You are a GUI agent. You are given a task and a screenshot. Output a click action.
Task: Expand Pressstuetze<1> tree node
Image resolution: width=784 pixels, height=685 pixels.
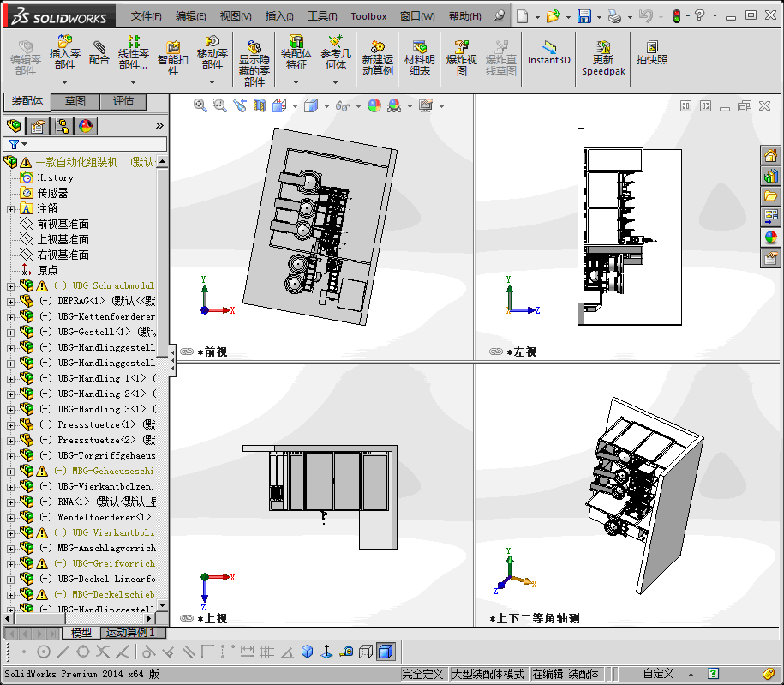[x=10, y=425]
